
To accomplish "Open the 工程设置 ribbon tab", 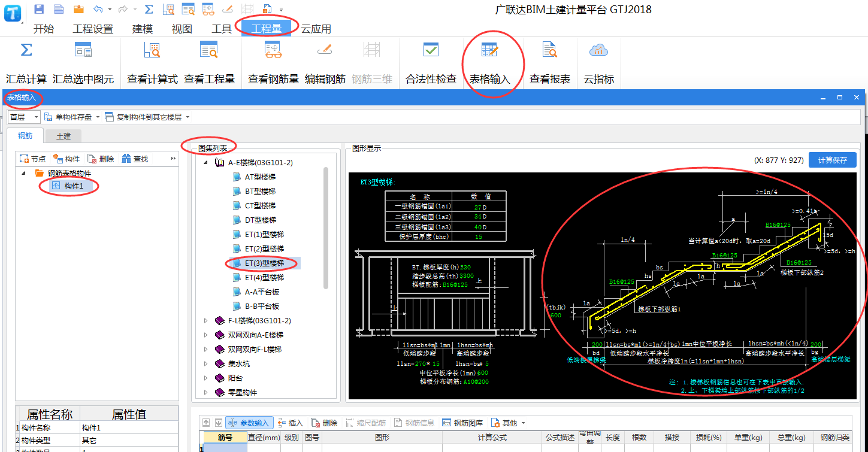I will pos(93,29).
